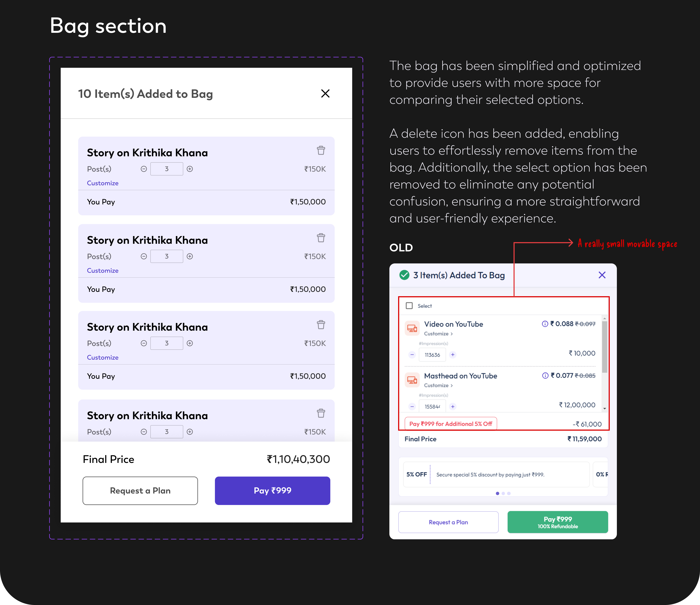This screenshot has width=700, height=605.
Task: Click the green checkmark icon in the old bag header
Action: tap(404, 275)
